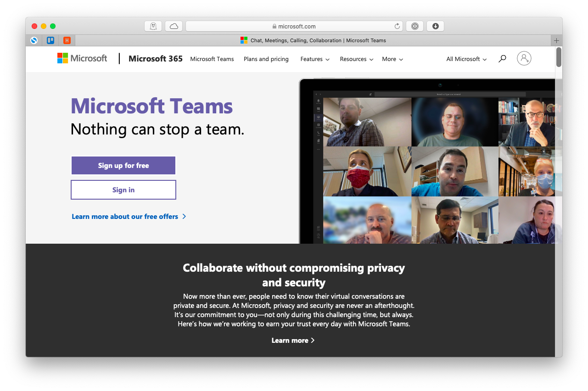Open Plans and pricing

click(x=266, y=59)
